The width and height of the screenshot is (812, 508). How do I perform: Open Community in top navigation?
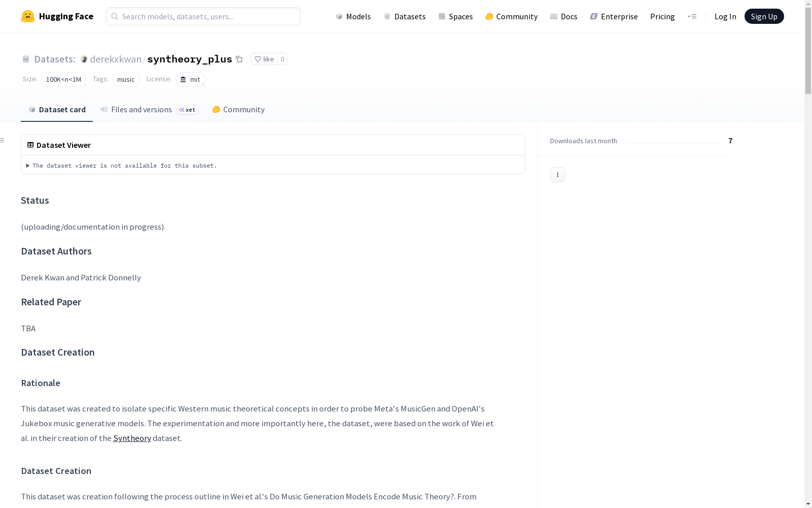pos(511,16)
